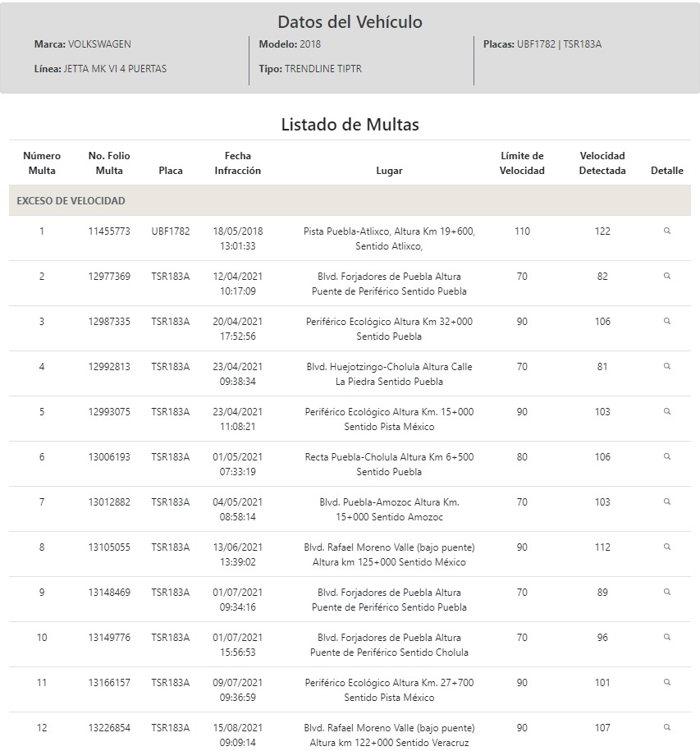Show details for fine number 11
This screenshot has height=751, width=700.
(x=666, y=682)
